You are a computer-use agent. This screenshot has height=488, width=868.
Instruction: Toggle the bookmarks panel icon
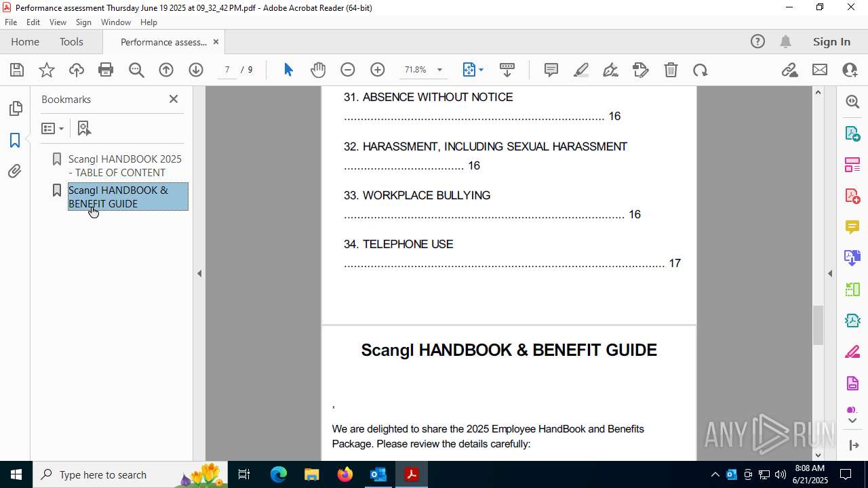coord(15,140)
